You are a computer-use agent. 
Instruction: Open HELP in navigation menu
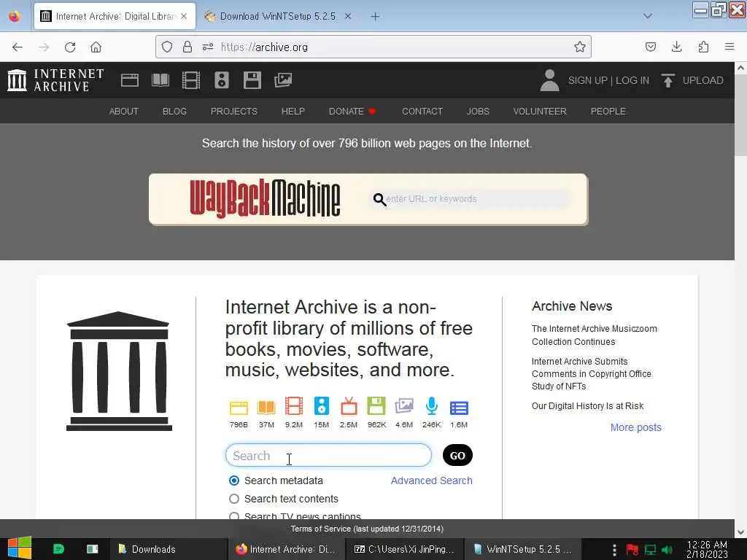click(x=293, y=112)
